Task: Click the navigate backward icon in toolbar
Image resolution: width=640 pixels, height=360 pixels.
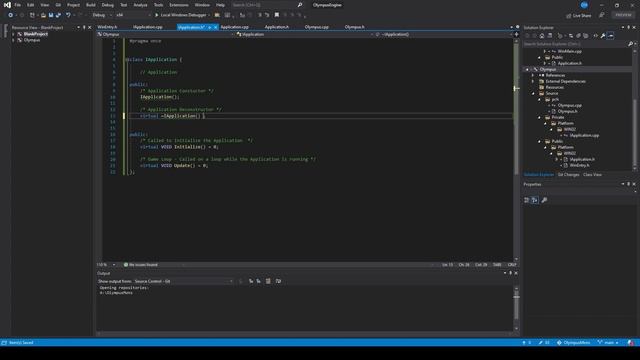Action: point(10,15)
